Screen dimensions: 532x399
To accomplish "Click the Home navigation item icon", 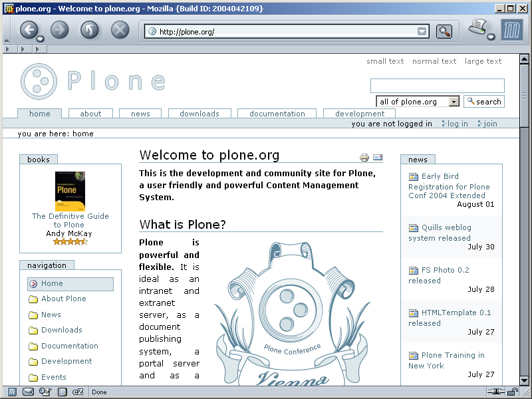I will (x=33, y=284).
